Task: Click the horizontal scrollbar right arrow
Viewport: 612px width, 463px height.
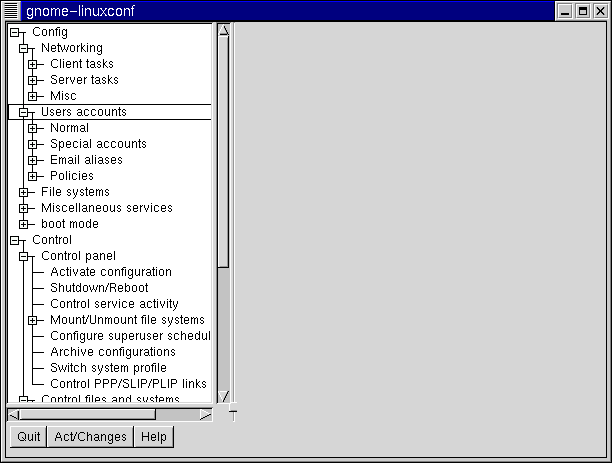Action: tap(205, 413)
